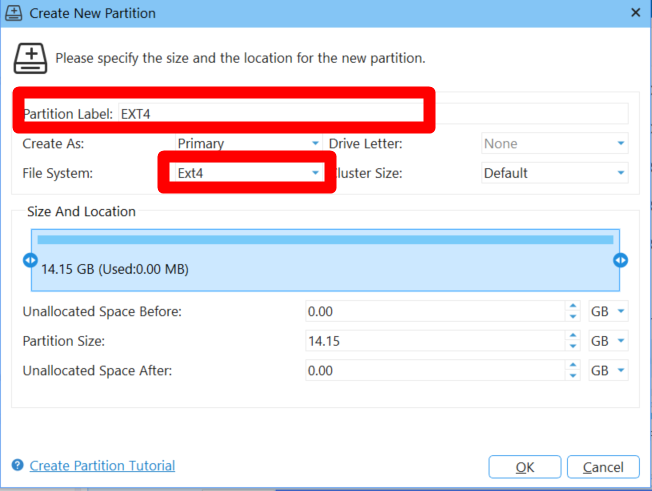
Task: Click the title bar disk icon
Action: click(13, 13)
